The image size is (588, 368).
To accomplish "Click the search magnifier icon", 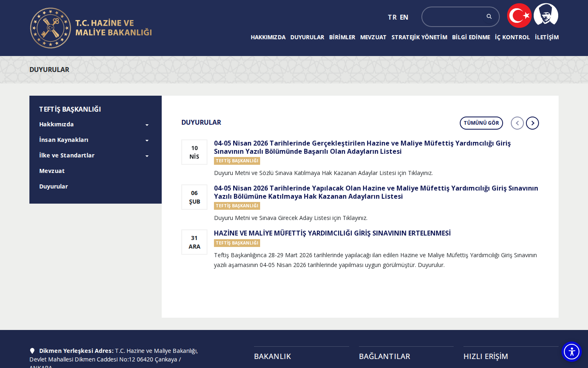I will point(489,16).
